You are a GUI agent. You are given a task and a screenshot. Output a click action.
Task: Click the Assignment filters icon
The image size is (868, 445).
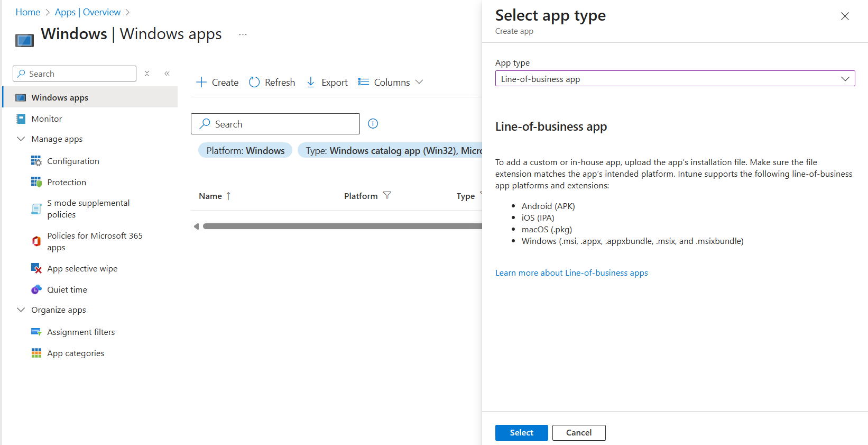[36, 332]
